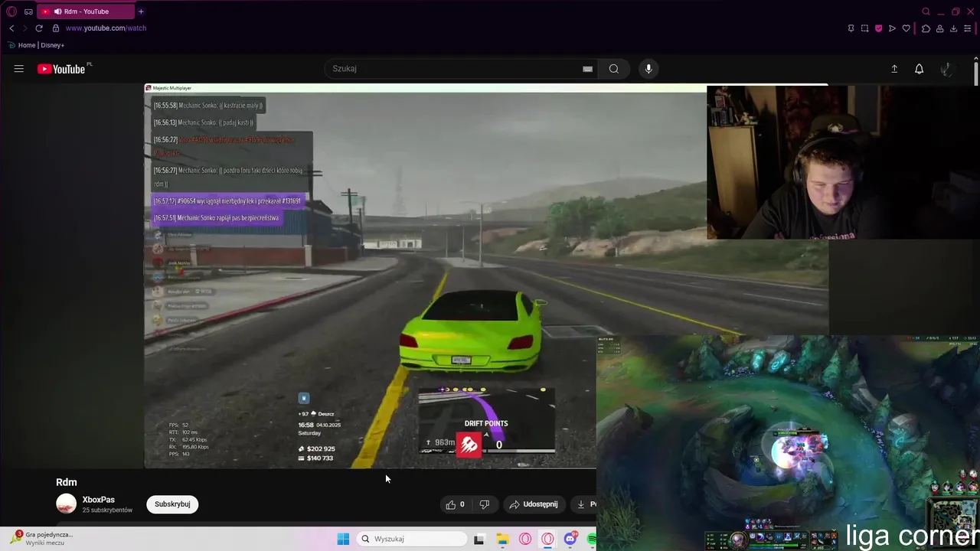The height and width of the screenshot is (551, 980).
Task: Open Discord from the taskbar
Action: (570, 540)
